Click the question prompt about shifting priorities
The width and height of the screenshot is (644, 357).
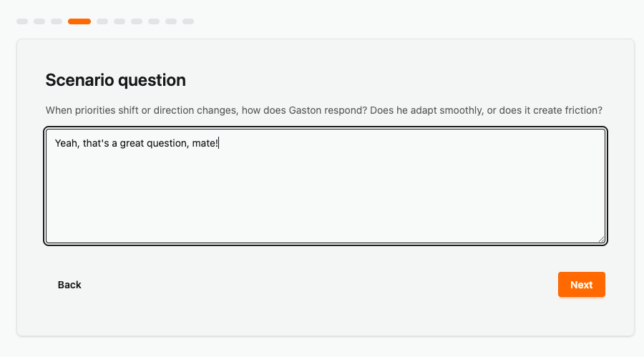323,111
